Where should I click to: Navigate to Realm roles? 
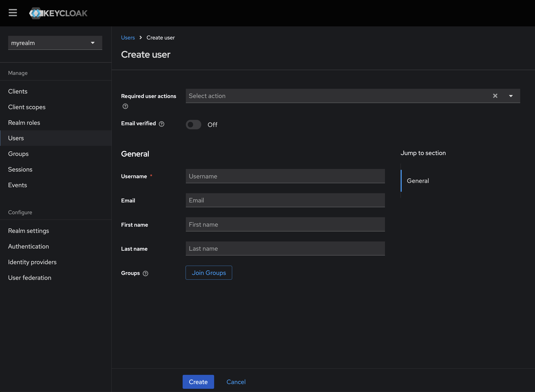[56, 123]
